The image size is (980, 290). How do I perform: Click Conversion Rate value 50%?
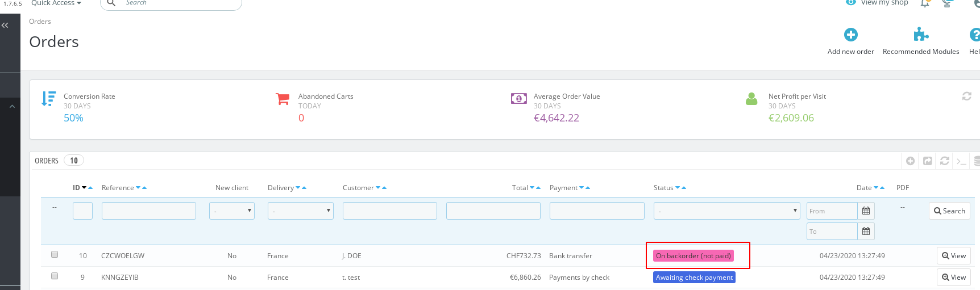[73, 118]
